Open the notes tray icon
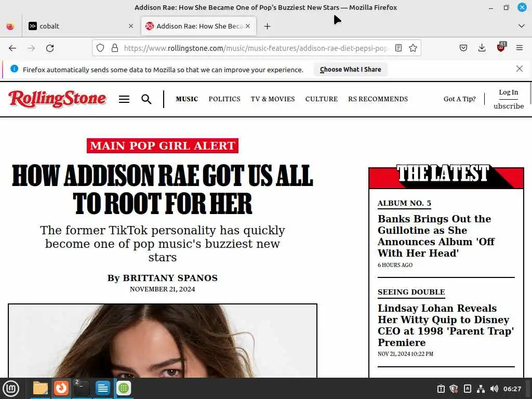The height and width of the screenshot is (399, 532). [467, 389]
